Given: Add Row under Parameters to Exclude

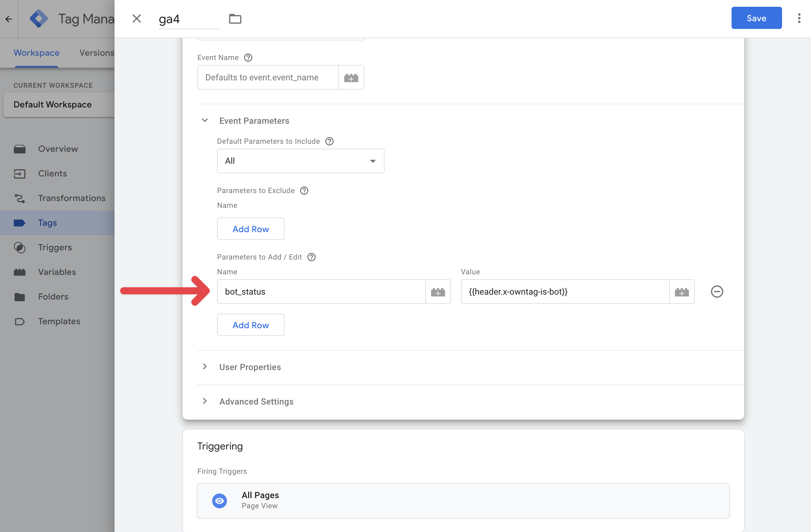Looking at the screenshot, I should point(250,229).
